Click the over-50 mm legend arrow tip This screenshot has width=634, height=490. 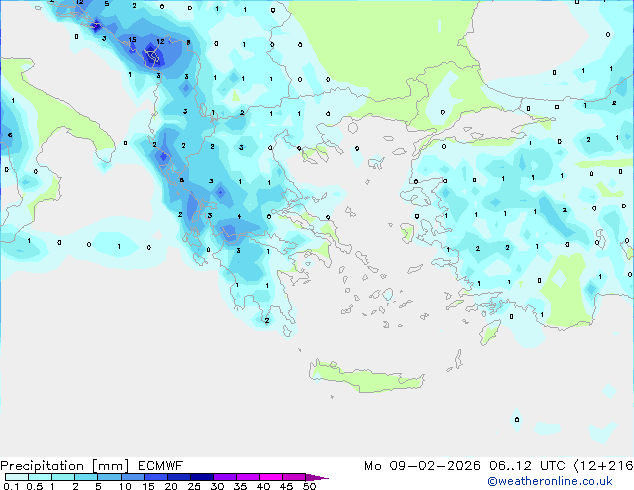317,477
